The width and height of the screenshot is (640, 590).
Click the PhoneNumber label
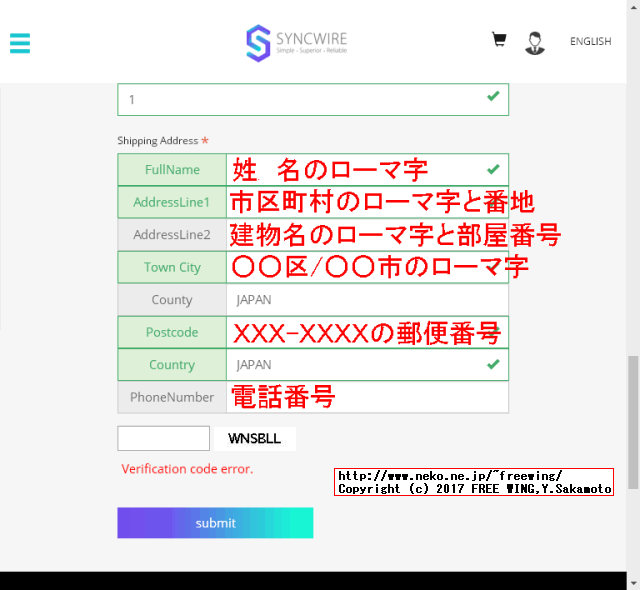(x=172, y=397)
